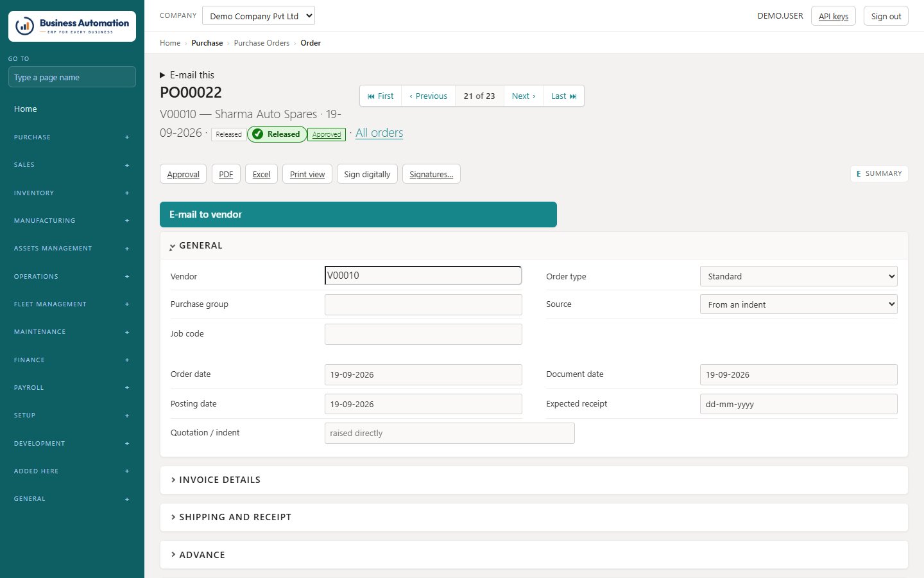Click the Approval button

pos(183,174)
